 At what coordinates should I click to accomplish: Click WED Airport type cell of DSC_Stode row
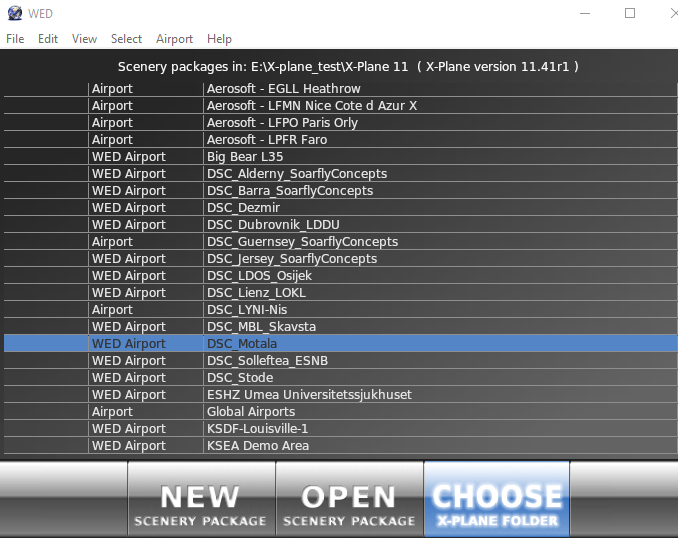pos(146,378)
